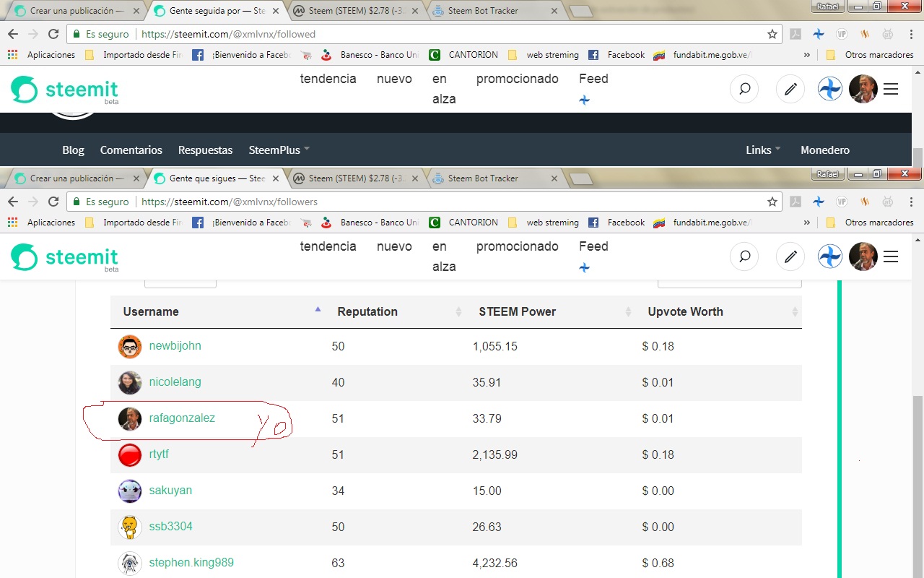Click the PDF extension icon in the /followed window
The image size is (924, 578).
point(795,34)
